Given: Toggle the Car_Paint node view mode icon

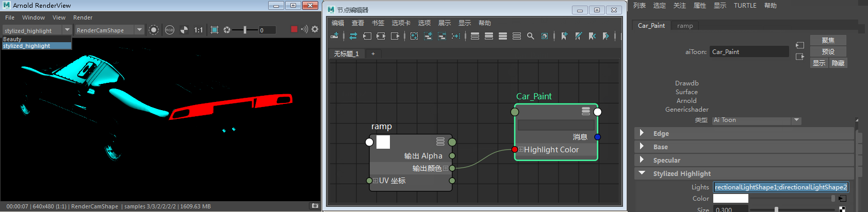Looking at the screenshot, I should point(586,111).
